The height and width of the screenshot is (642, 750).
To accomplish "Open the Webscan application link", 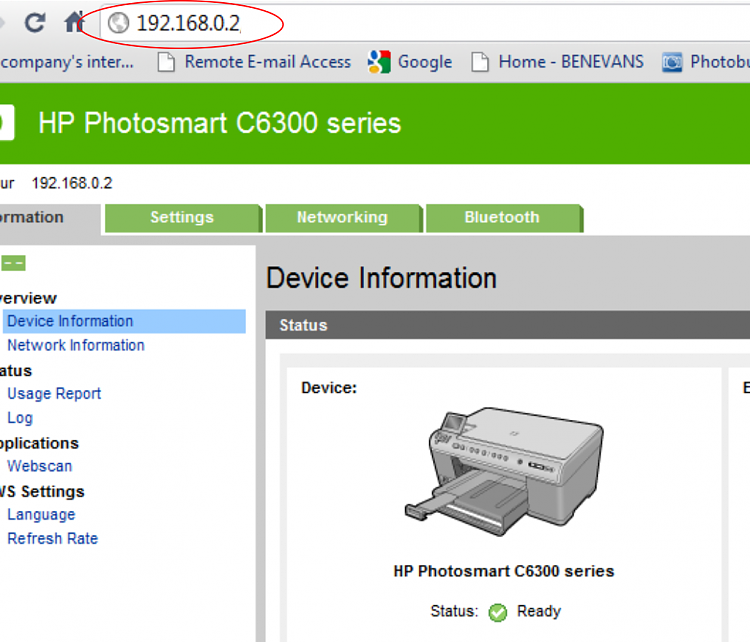I will (40, 466).
